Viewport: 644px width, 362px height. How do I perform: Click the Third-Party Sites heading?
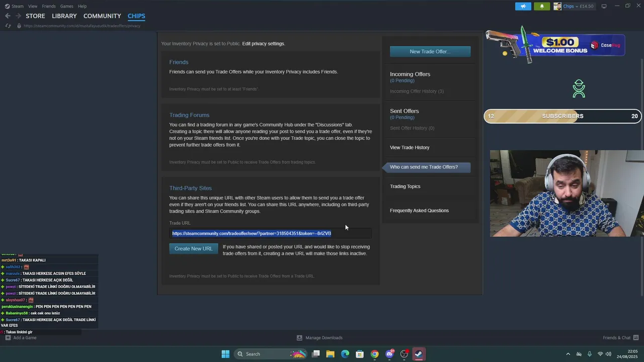click(190, 188)
